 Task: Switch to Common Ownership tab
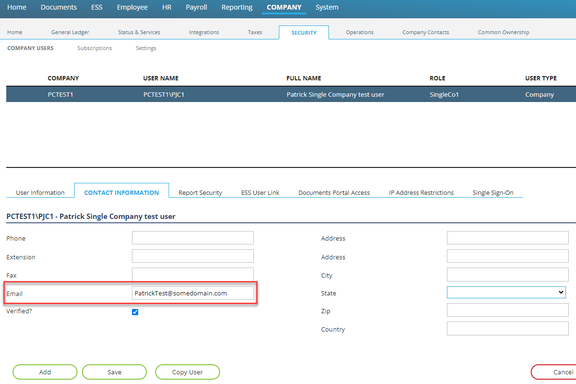coord(504,32)
